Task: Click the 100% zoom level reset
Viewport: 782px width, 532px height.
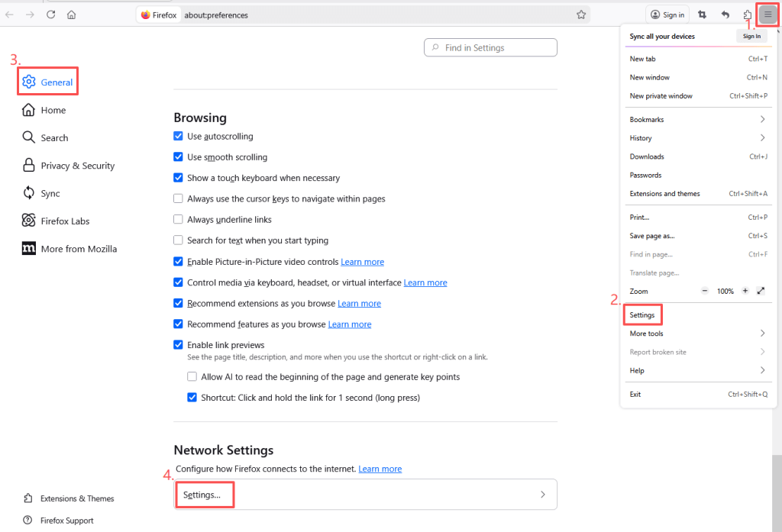Action: coord(725,291)
